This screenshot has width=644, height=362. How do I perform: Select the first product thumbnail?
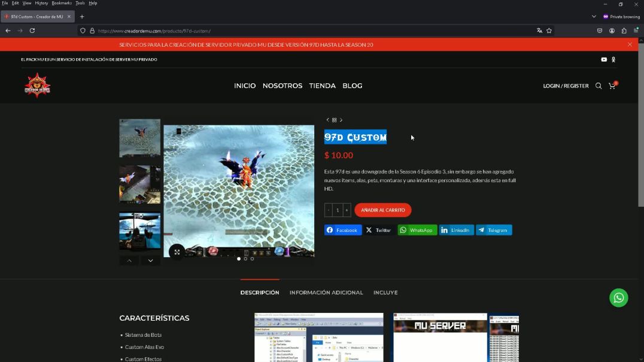tap(139, 138)
